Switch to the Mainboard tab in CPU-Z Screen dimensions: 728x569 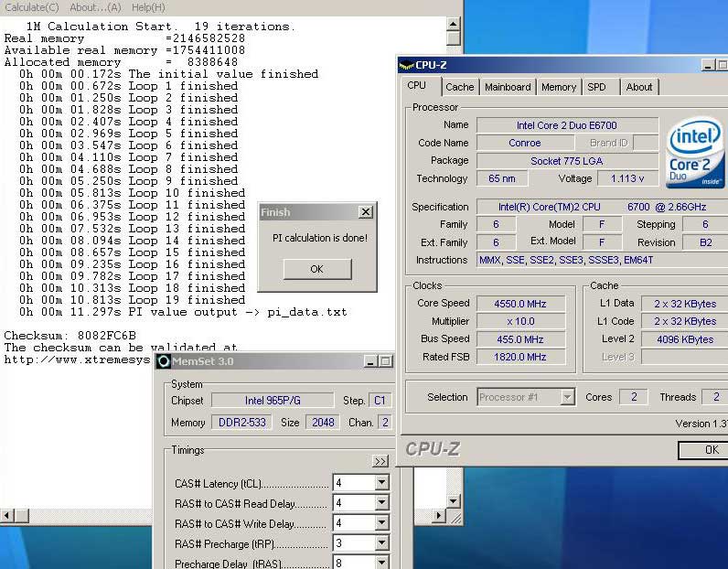pos(508,87)
